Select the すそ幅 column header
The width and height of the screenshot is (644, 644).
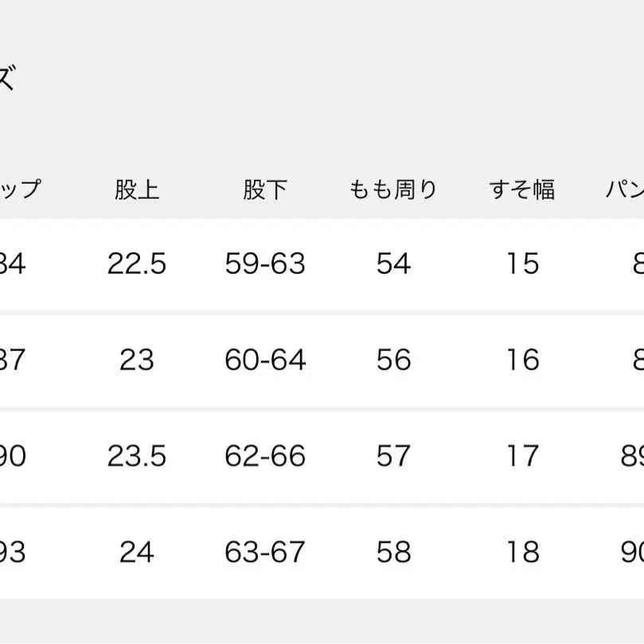522,190
